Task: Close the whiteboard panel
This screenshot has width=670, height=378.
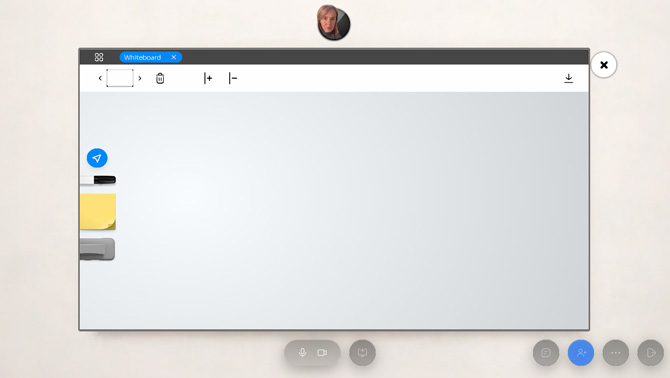Action: pos(604,65)
